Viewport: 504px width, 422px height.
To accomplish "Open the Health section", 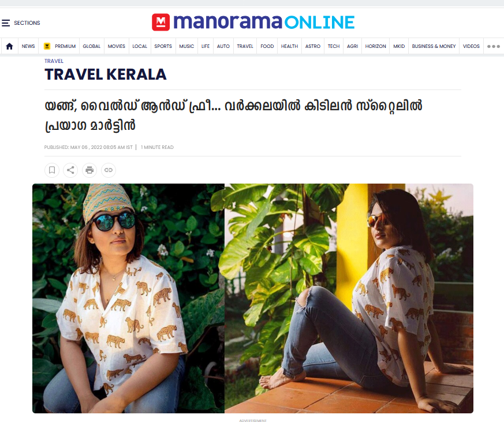I will click(x=289, y=46).
